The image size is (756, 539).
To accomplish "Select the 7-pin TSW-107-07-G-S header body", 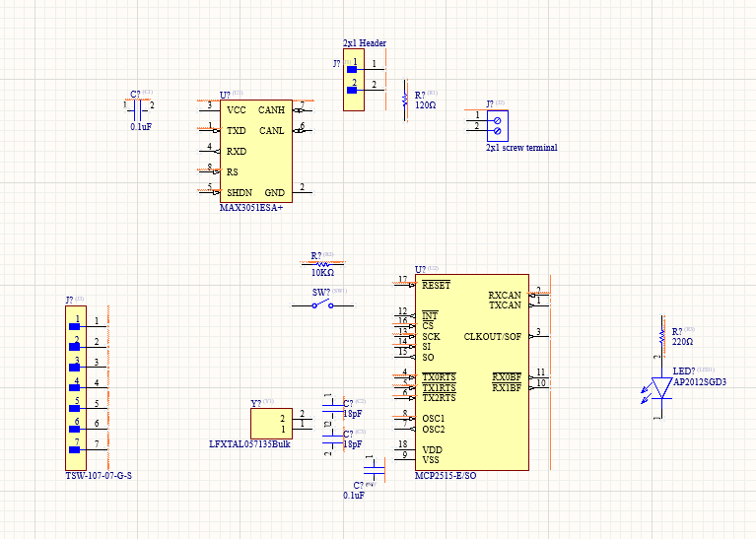I will [x=76, y=387].
